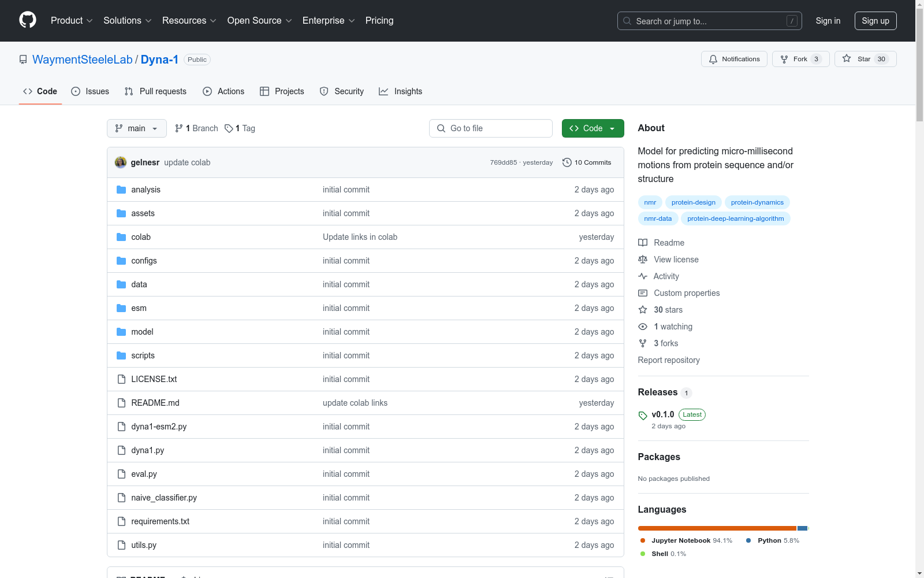The width and height of the screenshot is (924, 578).
Task: Click the search magnifier icon in header
Action: tap(627, 21)
